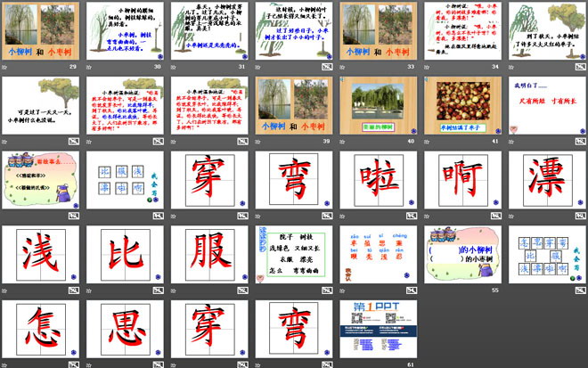Select slide 55 的小柳树 fill-in thumbnail
The width and height of the screenshot is (588, 368).
click(462, 254)
